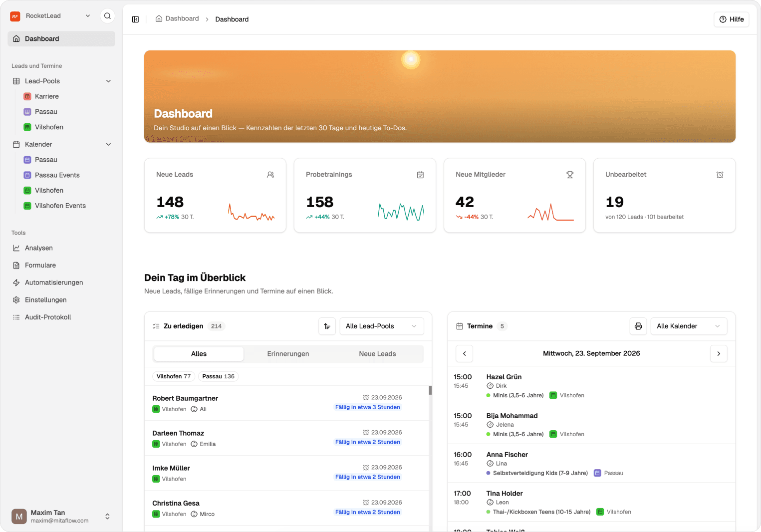Click the person icon on Neue Leads
The width and height of the screenshot is (761, 532).
pyautogui.click(x=270, y=175)
